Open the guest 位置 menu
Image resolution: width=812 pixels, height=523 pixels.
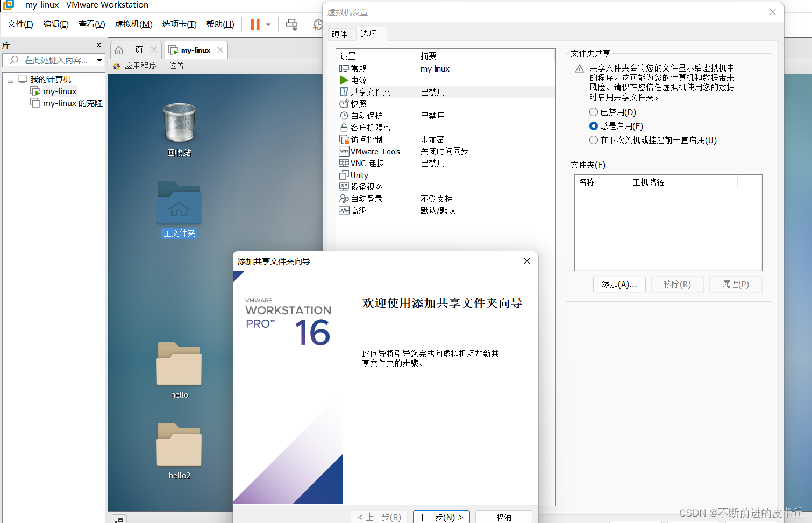tap(176, 66)
